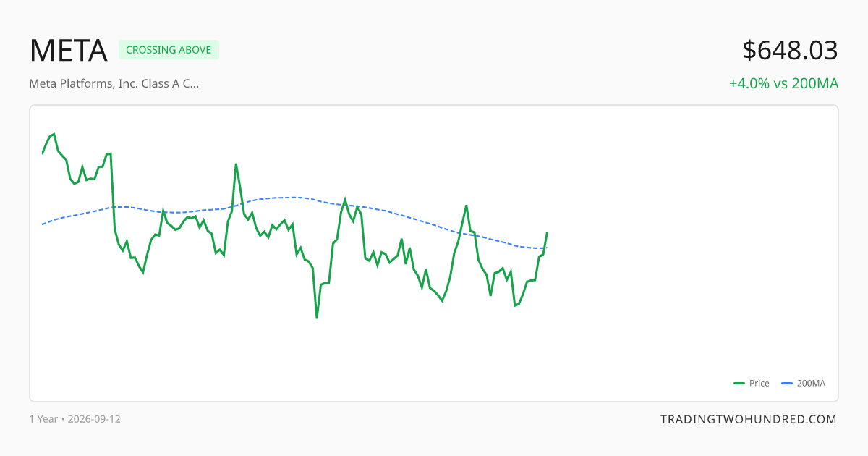Click the last point of the green price line
The image size is (868, 456).
[x=547, y=233]
